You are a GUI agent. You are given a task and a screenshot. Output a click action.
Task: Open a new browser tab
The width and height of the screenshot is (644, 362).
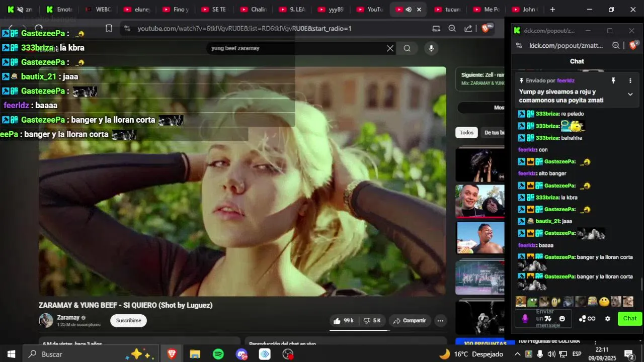[x=552, y=10]
